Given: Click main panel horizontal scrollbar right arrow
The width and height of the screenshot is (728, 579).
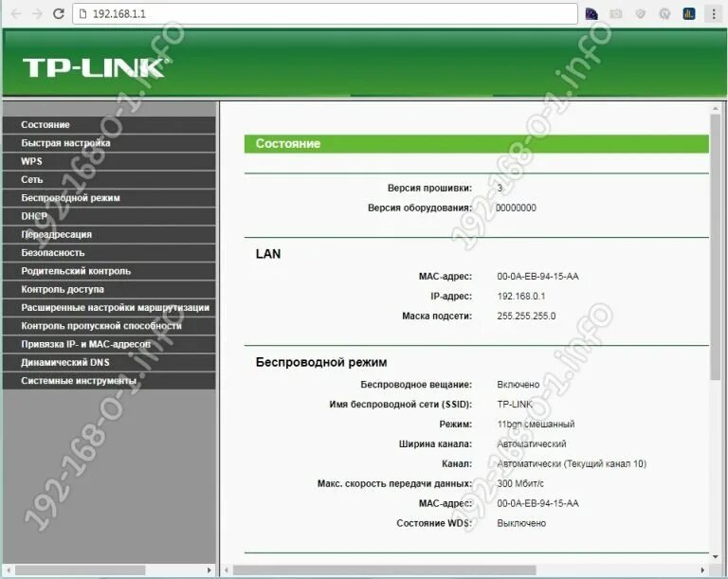Looking at the screenshot, I should [x=702, y=570].
